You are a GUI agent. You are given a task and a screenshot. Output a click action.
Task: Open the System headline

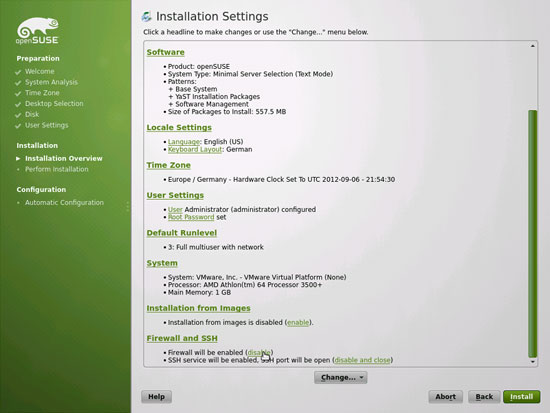[x=162, y=263]
